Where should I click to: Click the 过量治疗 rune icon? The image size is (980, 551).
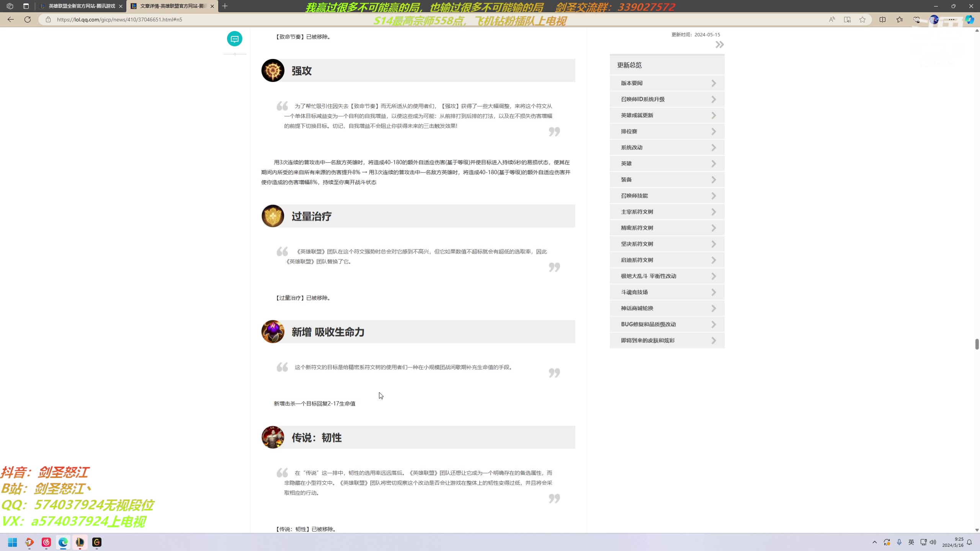tap(273, 216)
